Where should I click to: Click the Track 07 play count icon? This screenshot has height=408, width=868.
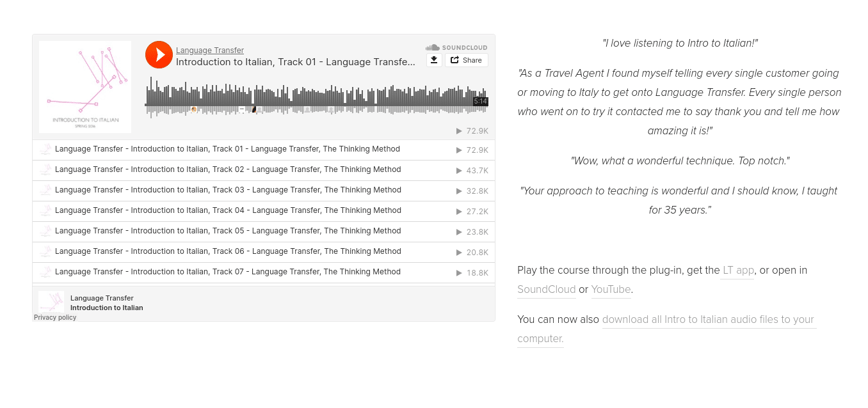[459, 273]
